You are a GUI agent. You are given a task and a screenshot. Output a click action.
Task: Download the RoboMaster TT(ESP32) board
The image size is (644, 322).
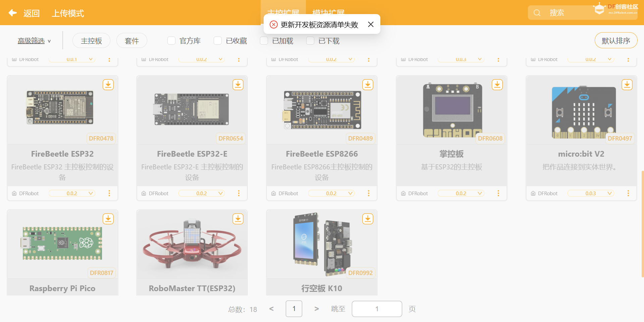[238, 219]
